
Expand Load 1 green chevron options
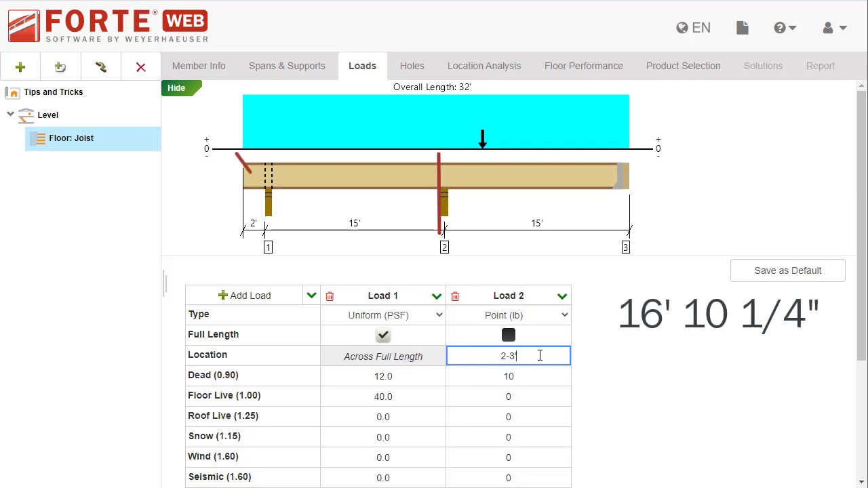[437, 296]
